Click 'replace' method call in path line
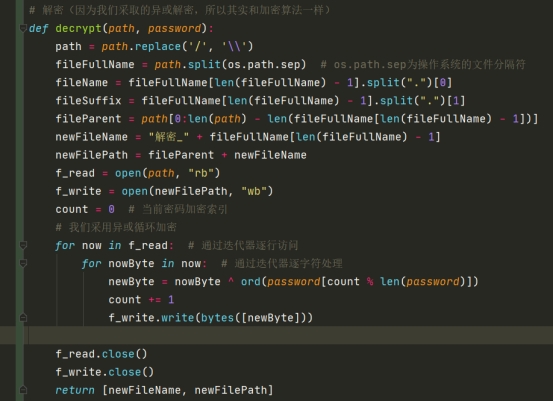The height and width of the screenshot is (401, 553). tap(158, 47)
